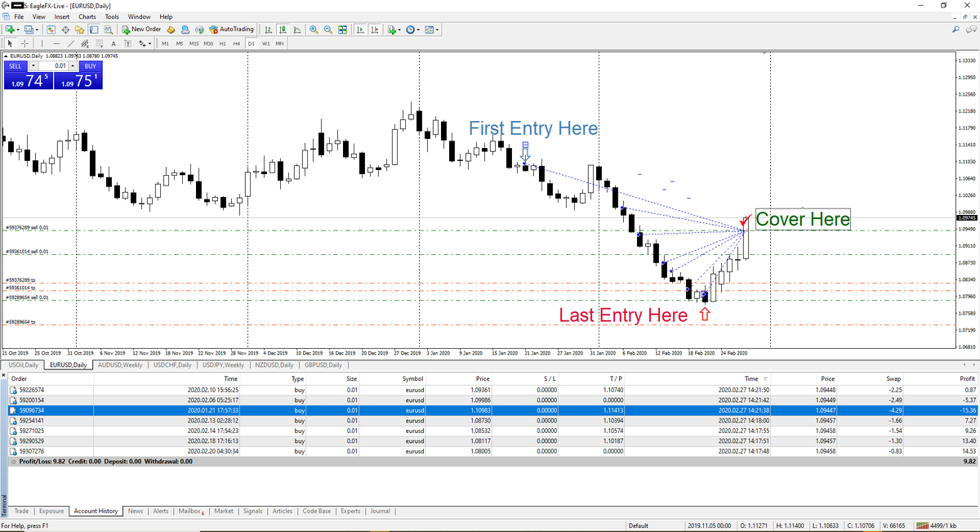980x532 pixels.
Task: Select the Cursor pointer tool
Action: coord(10,43)
